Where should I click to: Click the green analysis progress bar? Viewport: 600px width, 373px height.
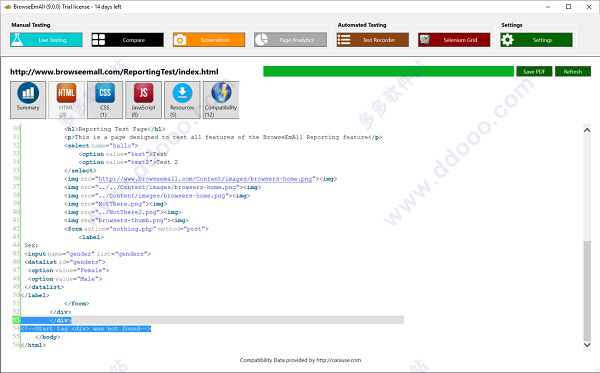pyautogui.click(x=388, y=72)
